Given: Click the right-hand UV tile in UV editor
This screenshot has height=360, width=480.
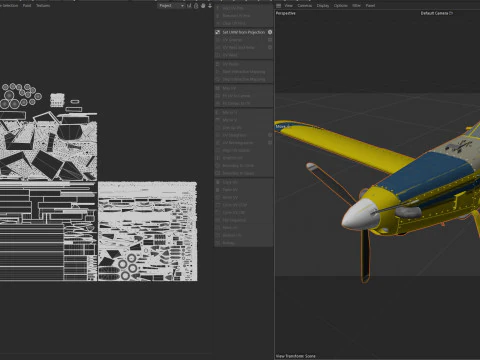Looking at the screenshot, I should pos(147,231).
